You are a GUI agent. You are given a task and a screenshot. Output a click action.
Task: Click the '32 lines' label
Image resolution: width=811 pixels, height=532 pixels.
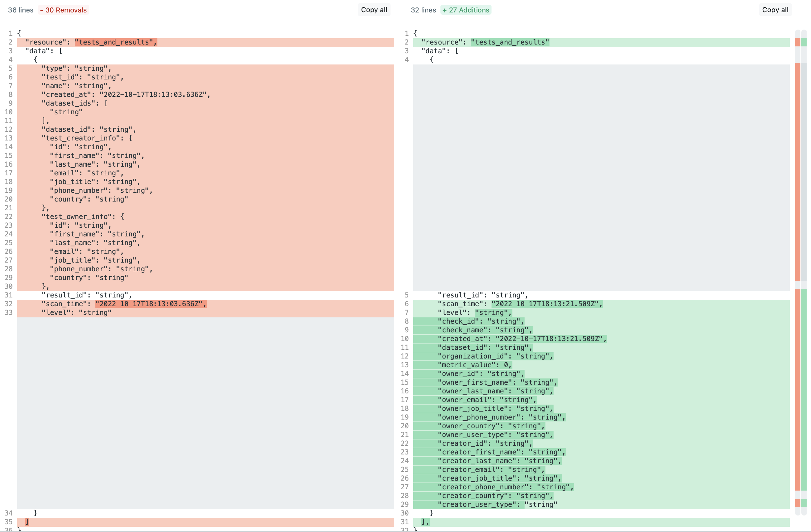423,10
